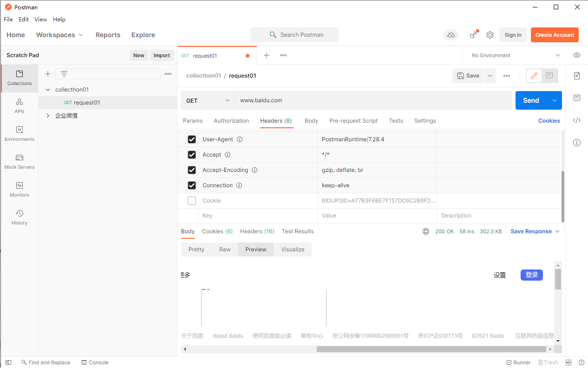The width and height of the screenshot is (588, 368).
Task: Open the info icon in right sidebar
Action: point(577,143)
